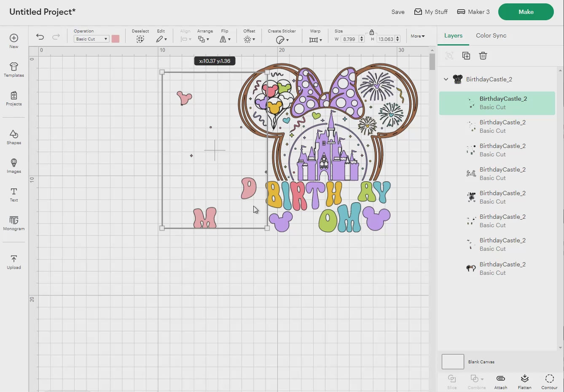Select the highlighted first BirthdayCastle_2 layer
The height and width of the screenshot is (392, 564).
(497, 103)
